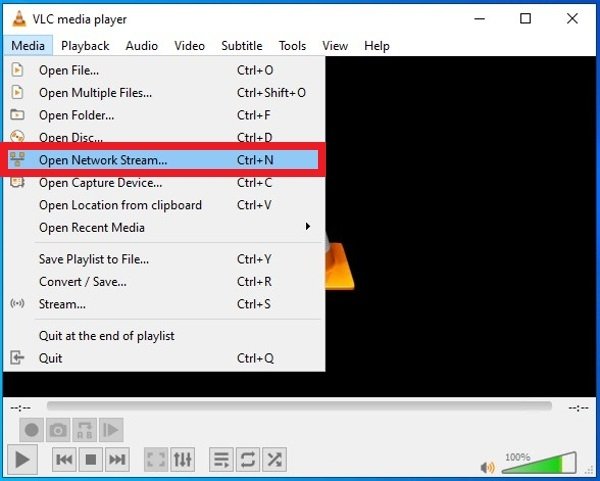Click the volume slider at 100%

539,463
